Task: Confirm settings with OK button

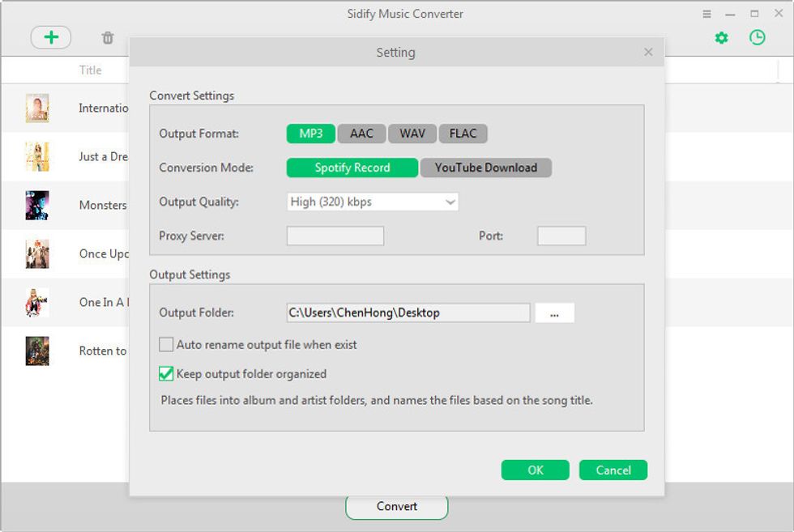Action: click(x=536, y=470)
